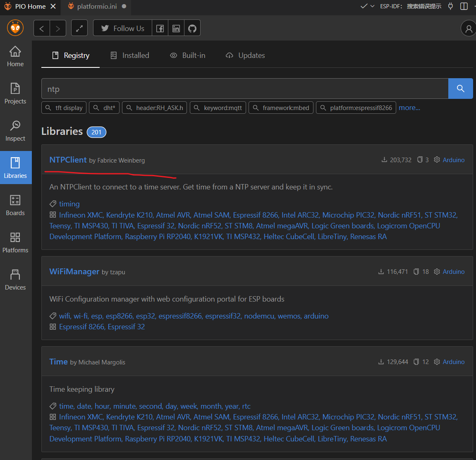The height and width of the screenshot is (460, 476).
Task: Click the 'arduino' tag under WiFiManager
Action: coord(316,316)
